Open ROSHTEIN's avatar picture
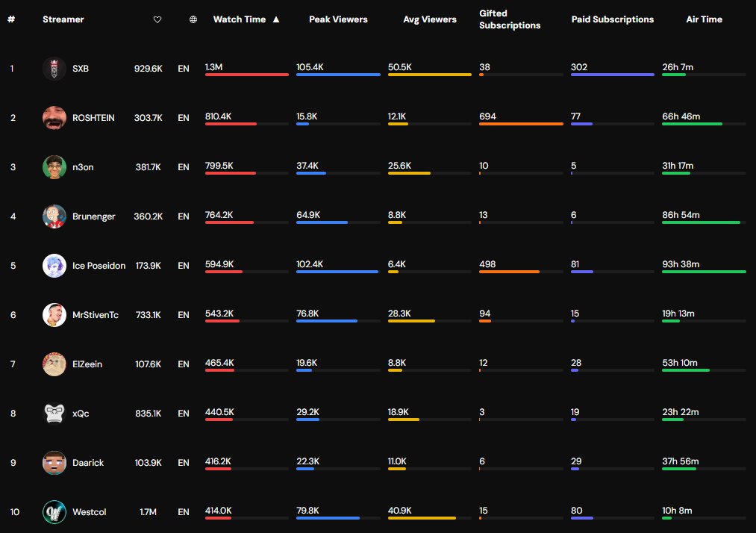Image resolution: width=756 pixels, height=533 pixels. click(x=54, y=118)
